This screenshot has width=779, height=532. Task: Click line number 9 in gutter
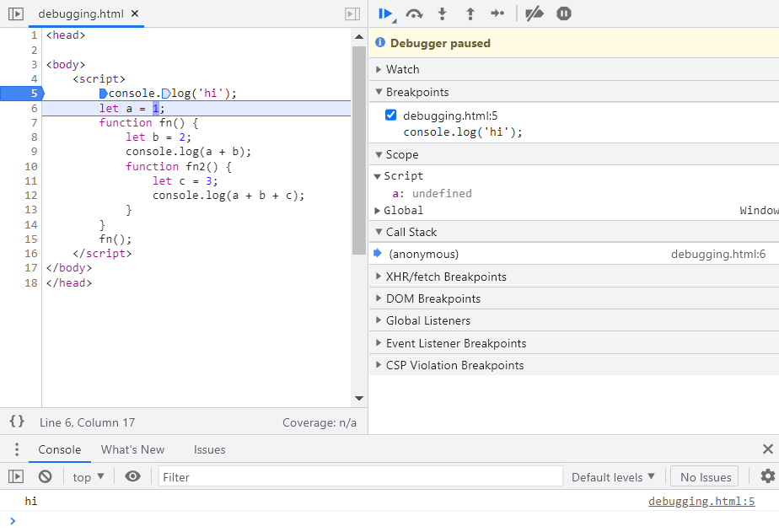point(34,152)
